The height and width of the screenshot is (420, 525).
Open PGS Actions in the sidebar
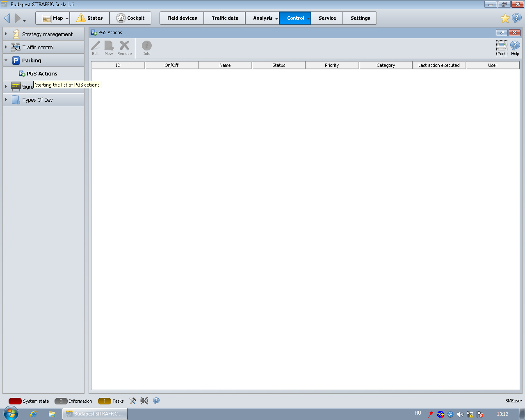42,73
